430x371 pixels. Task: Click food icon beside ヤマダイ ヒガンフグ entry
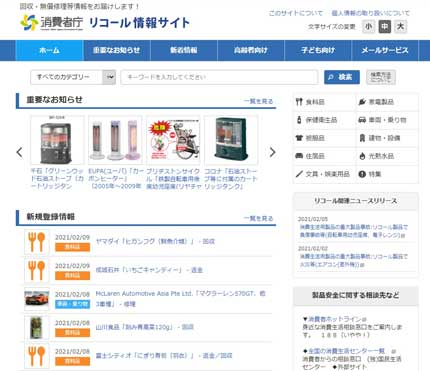click(x=37, y=242)
